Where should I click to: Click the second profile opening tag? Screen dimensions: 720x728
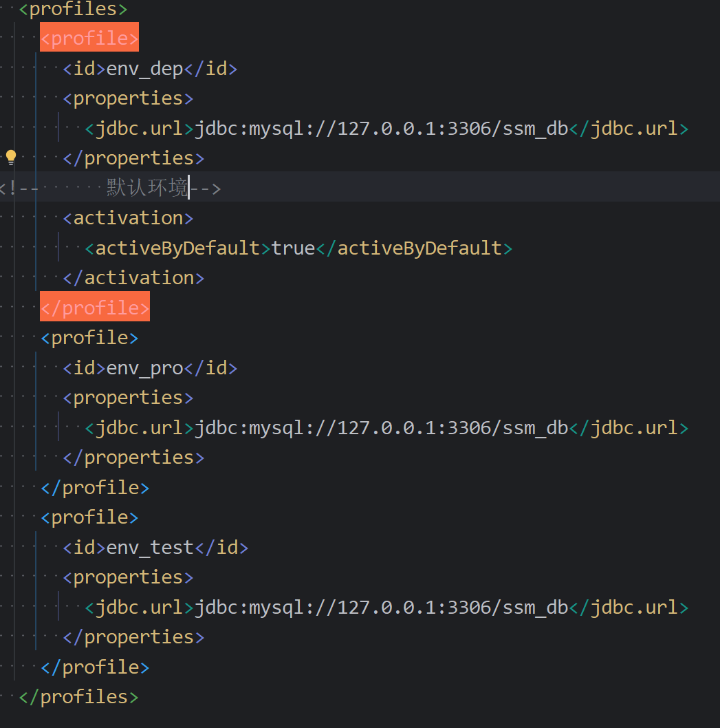[89, 338]
